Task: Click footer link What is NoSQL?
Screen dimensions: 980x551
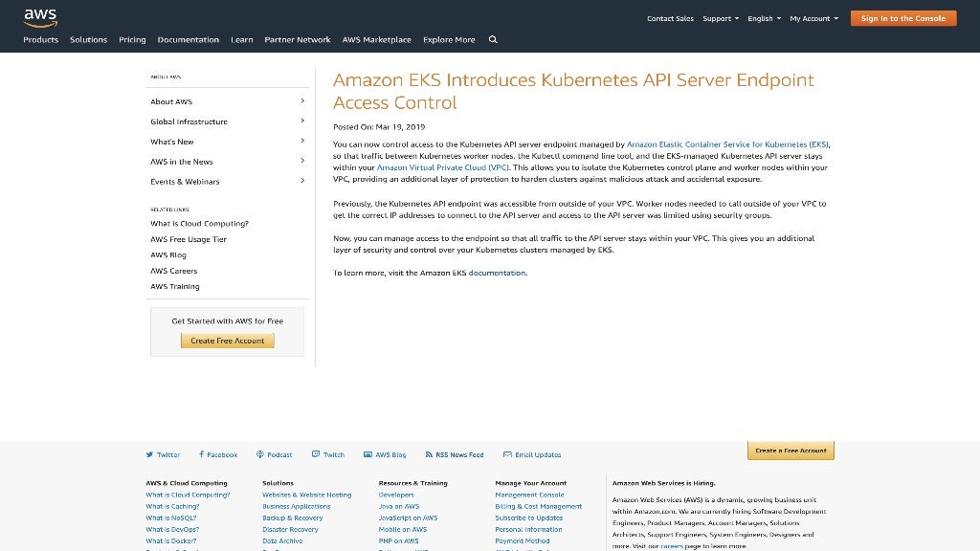Action: point(171,518)
